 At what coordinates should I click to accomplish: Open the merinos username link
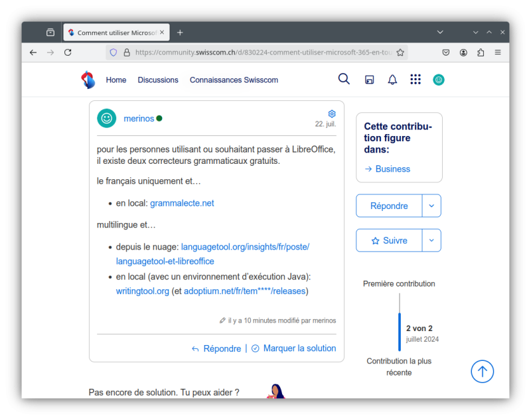[139, 119]
